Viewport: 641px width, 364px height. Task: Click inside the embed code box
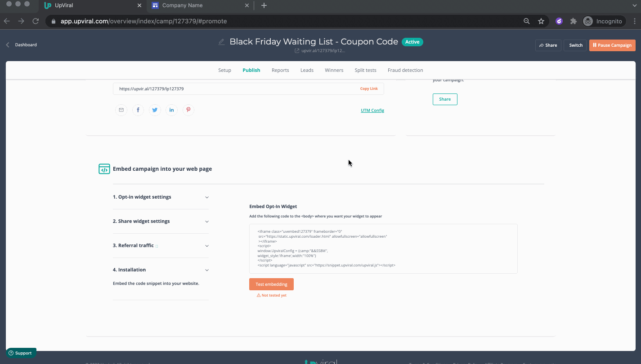tap(383, 249)
